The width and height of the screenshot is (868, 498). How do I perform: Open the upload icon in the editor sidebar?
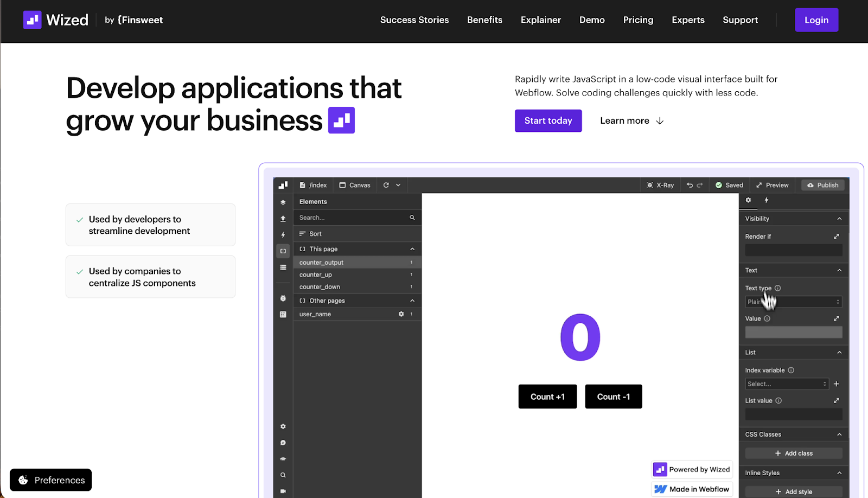tap(283, 219)
